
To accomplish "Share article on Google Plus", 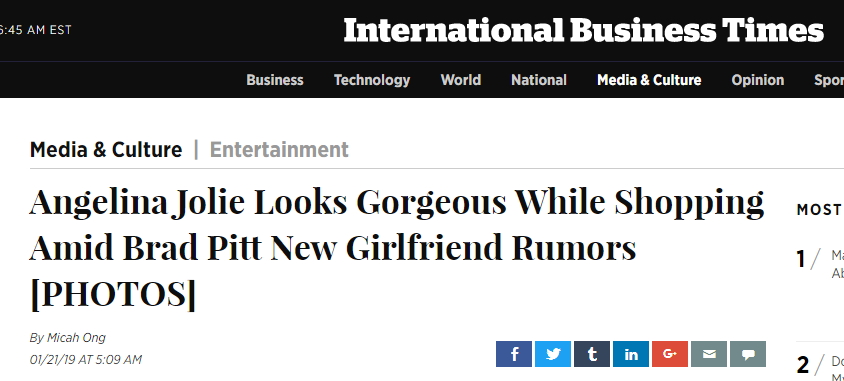I will click(x=670, y=354).
